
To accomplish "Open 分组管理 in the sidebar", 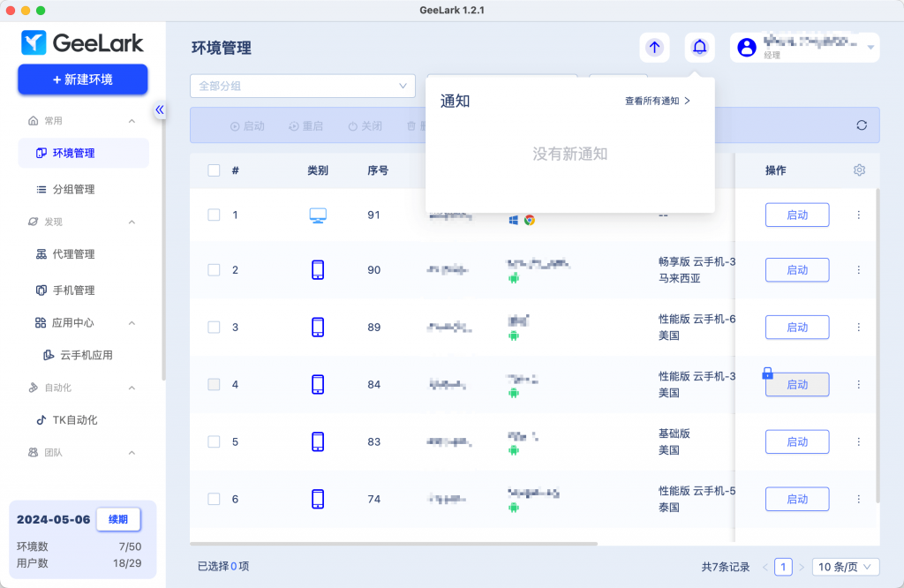I will pos(73,189).
